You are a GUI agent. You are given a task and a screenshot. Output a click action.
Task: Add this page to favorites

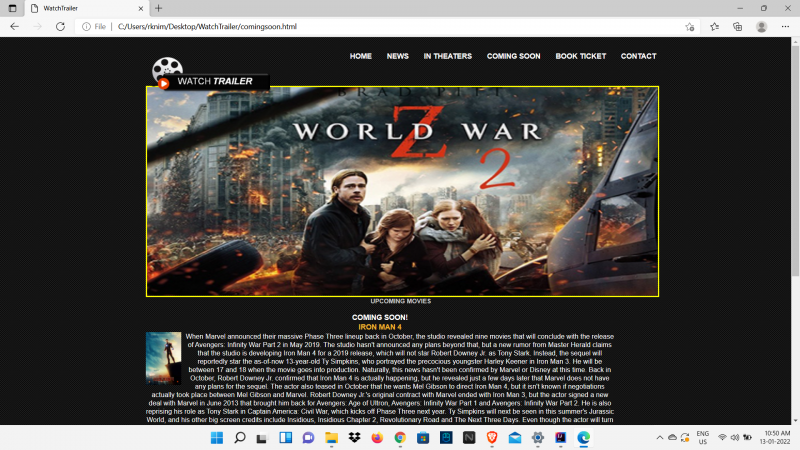tap(690, 27)
